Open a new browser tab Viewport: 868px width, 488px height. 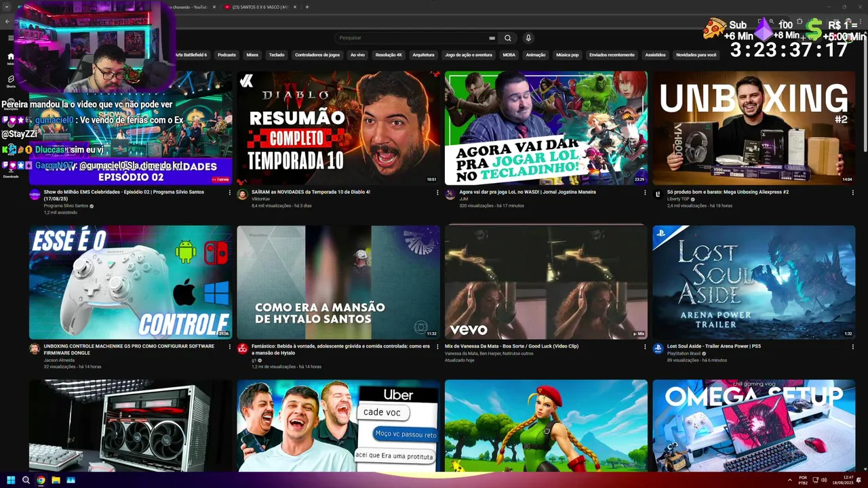(307, 7)
